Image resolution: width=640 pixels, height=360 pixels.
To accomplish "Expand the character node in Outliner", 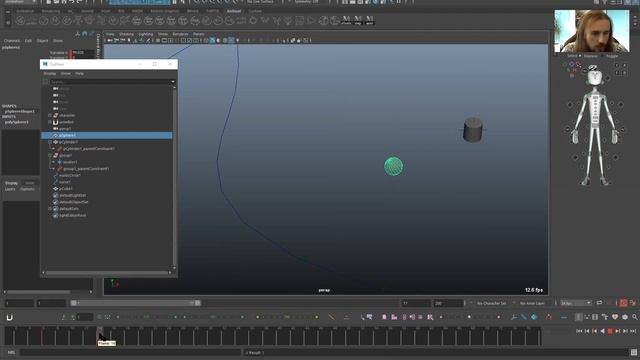I will click(50, 116).
